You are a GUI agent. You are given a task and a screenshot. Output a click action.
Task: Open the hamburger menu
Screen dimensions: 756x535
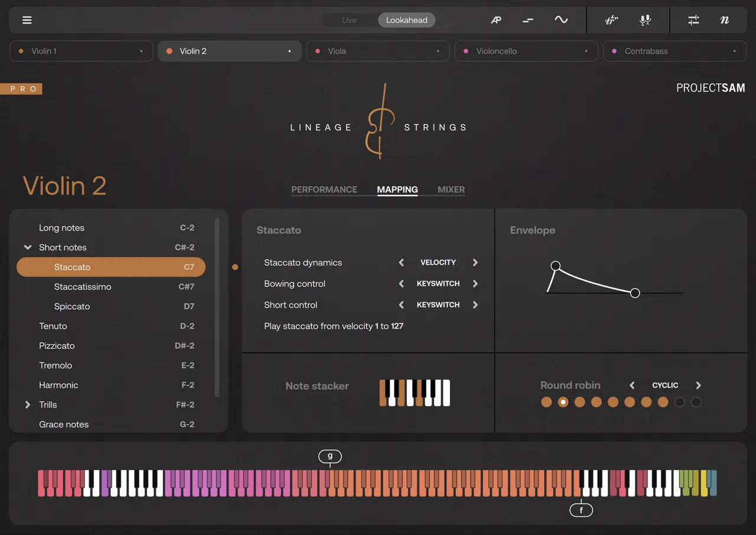point(27,20)
